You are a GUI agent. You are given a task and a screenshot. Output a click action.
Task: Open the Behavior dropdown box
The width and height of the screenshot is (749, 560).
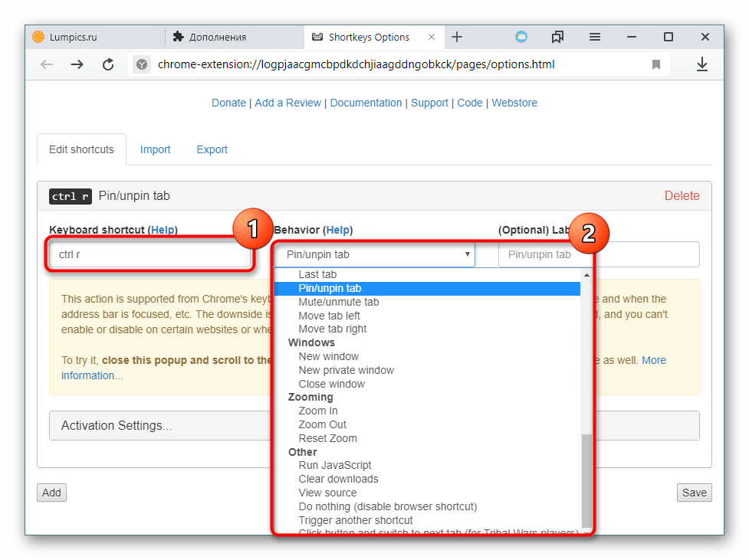point(374,254)
